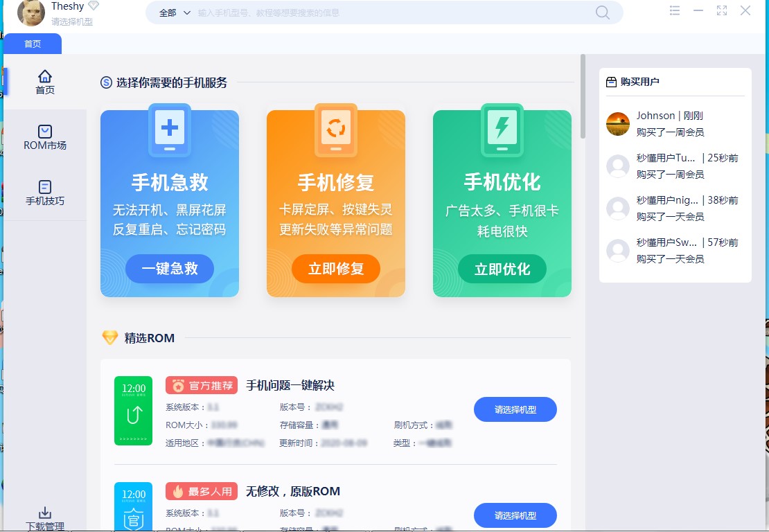
Task: Open ROM市场 from the sidebar icon
Action: tap(44, 132)
